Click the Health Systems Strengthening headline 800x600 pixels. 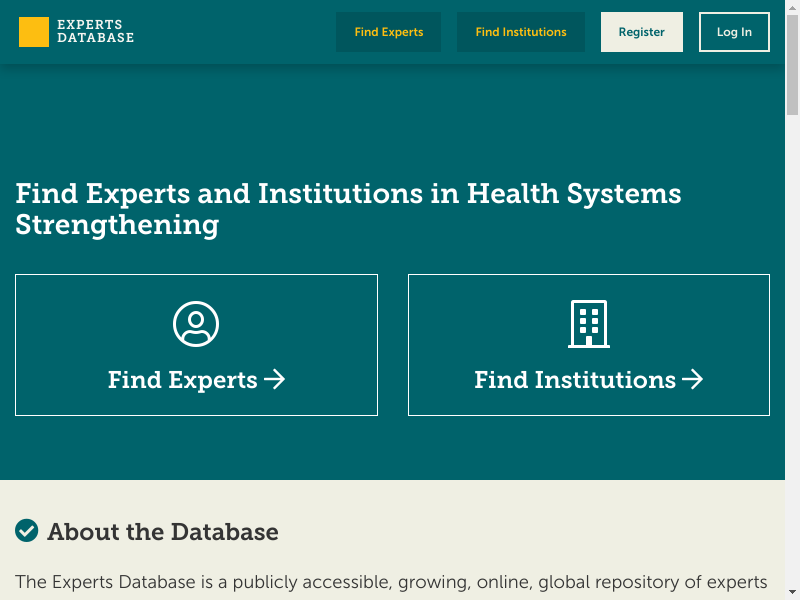tap(348, 208)
